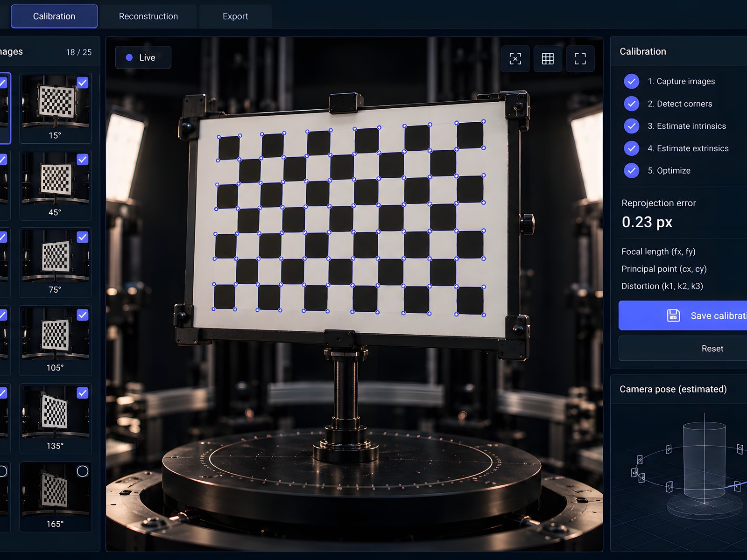Click the "1. Capture images" step label
Viewport: 747px width, 560px height.
[681, 81]
